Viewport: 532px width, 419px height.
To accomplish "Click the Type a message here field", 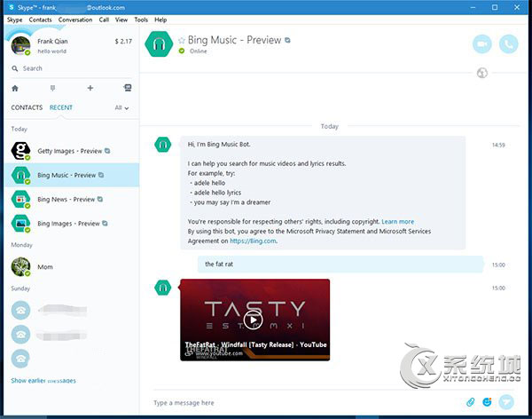I will point(305,403).
